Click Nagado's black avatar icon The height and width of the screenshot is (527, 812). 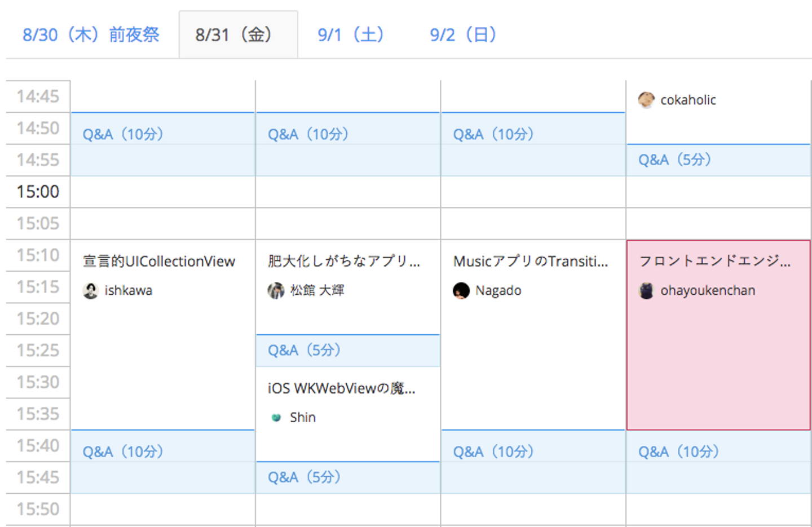(461, 291)
